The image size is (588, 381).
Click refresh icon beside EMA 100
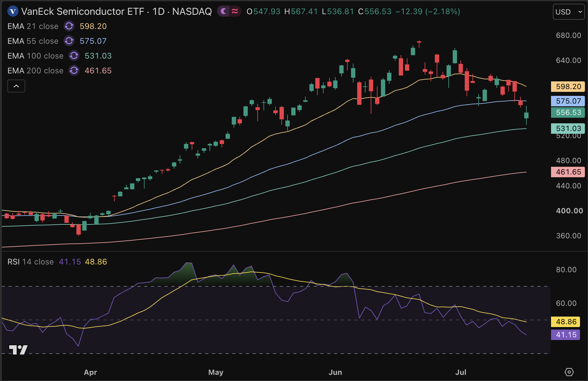(x=74, y=56)
